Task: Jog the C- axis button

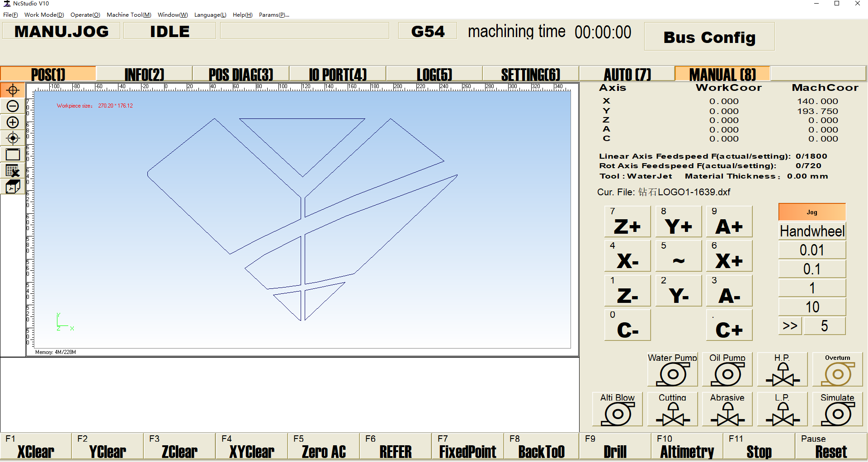Action: [x=627, y=325]
